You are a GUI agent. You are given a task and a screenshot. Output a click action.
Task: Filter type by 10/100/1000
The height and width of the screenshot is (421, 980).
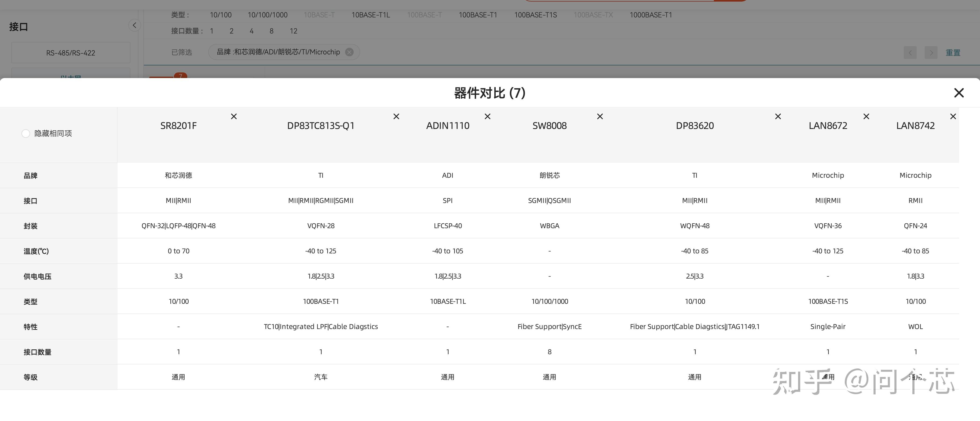(x=268, y=15)
